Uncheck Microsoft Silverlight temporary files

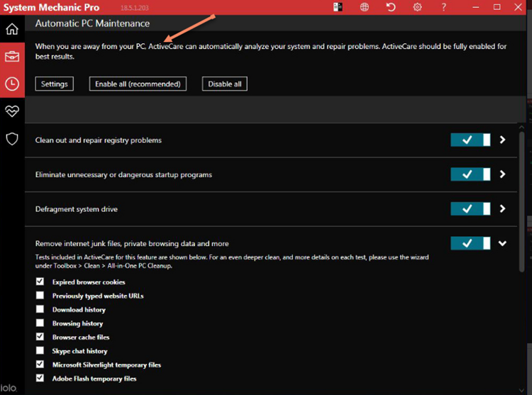pos(40,364)
